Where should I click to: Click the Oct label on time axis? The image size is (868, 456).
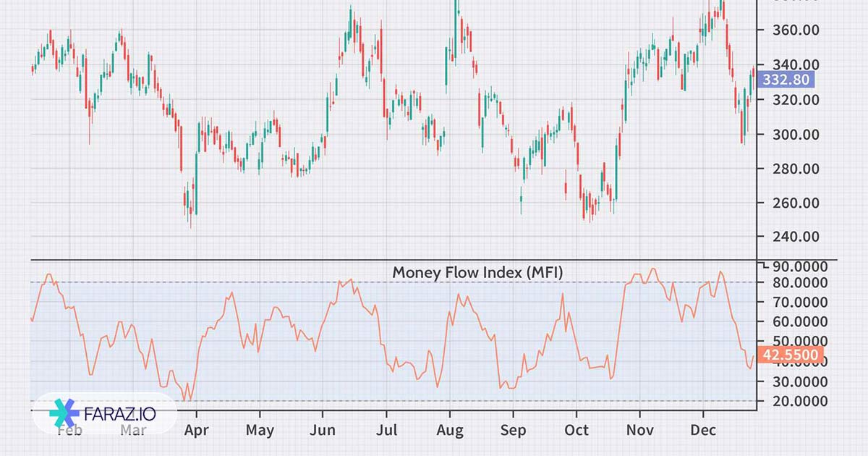pos(576,431)
